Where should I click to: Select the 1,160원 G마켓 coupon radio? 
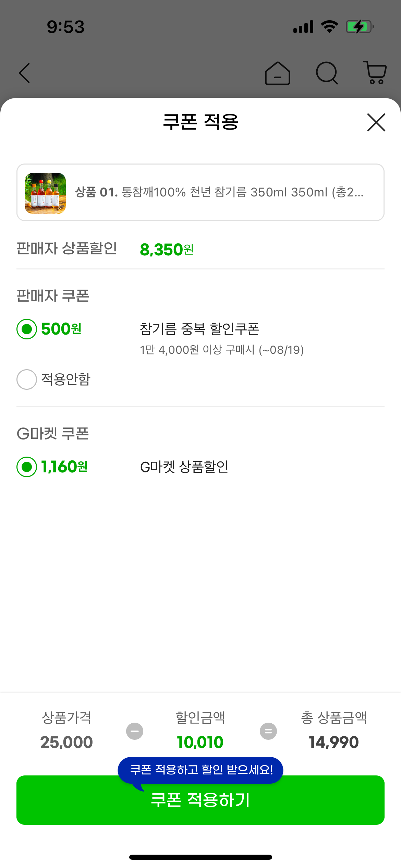pyautogui.click(x=27, y=467)
